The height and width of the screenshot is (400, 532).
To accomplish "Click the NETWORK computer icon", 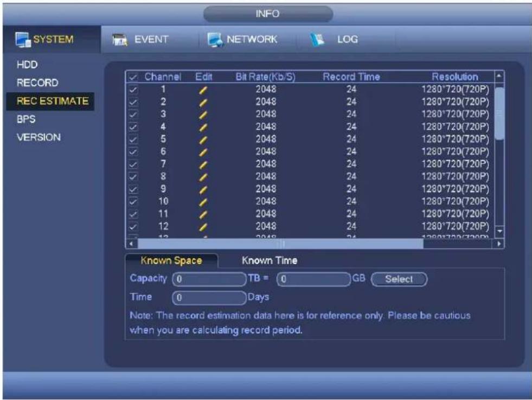I will click(x=215, y=40).
